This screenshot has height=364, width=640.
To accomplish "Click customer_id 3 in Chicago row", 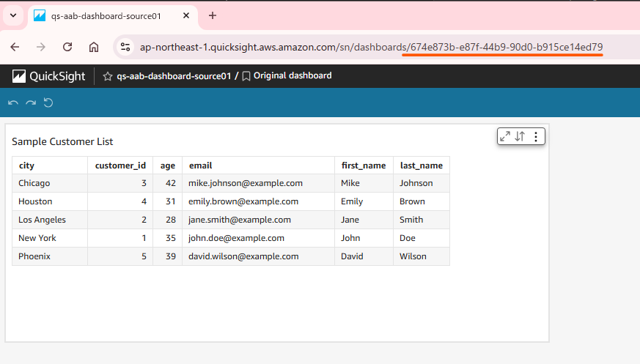I will (x=120, y=183).
